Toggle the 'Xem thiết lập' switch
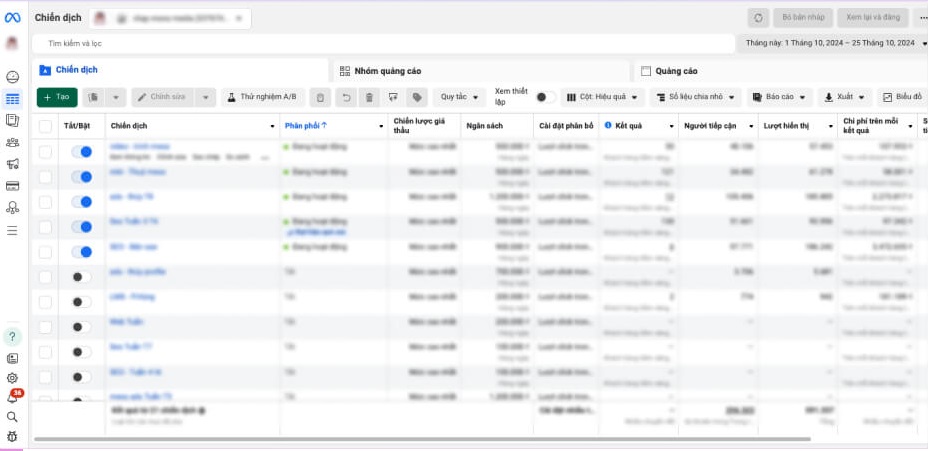This screenshot has width=928, height=451. pos(545,97)
